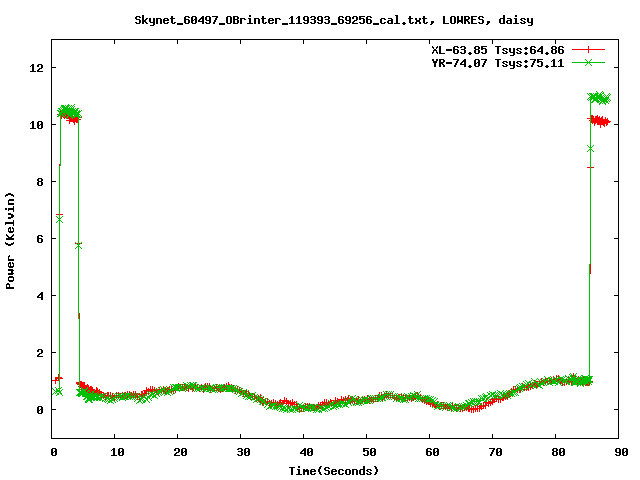Screen dimensions: 640x480
Task: Click the x-axis tick label '50'
Action: (369, 452)
